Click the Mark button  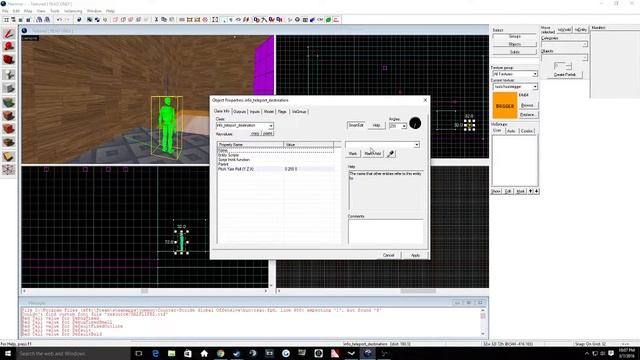tap(353, 153)
